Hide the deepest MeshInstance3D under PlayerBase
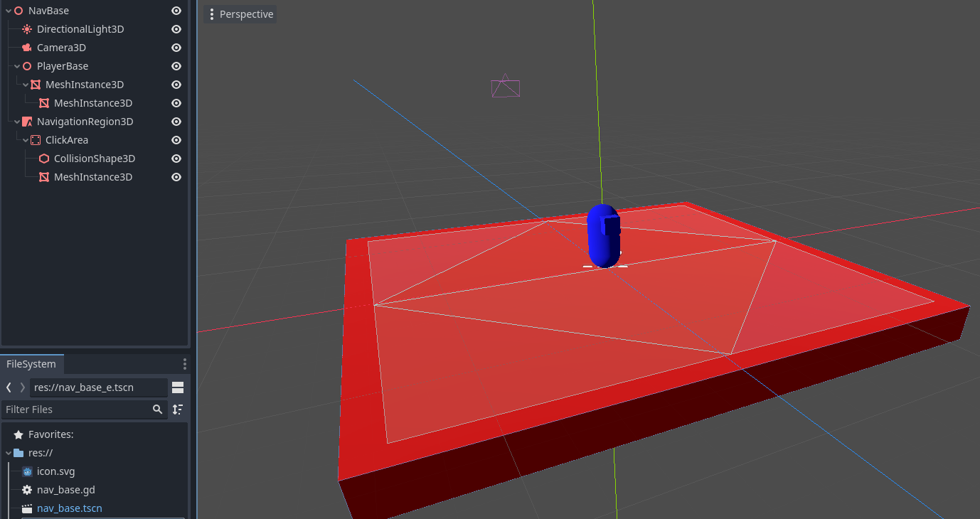 pyautogui.click(x=176, y=103)
